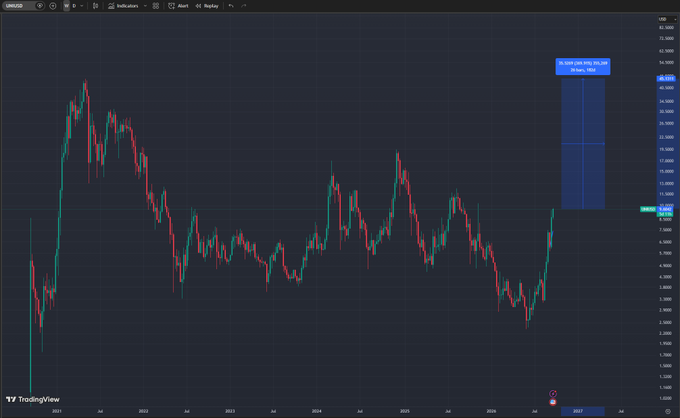Click the 9.6042 current price label
The image size is (680, 418).
666,209
